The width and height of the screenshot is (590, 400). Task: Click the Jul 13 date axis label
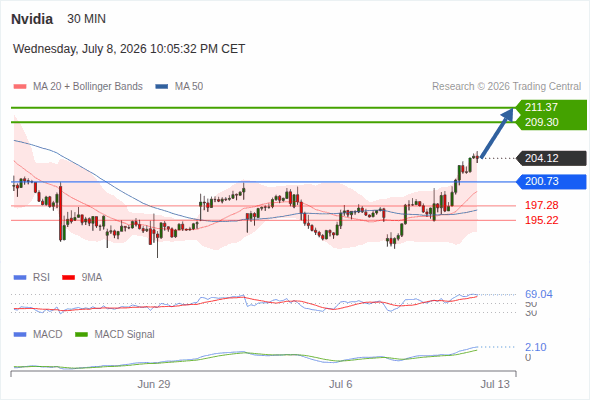(495, 384)
